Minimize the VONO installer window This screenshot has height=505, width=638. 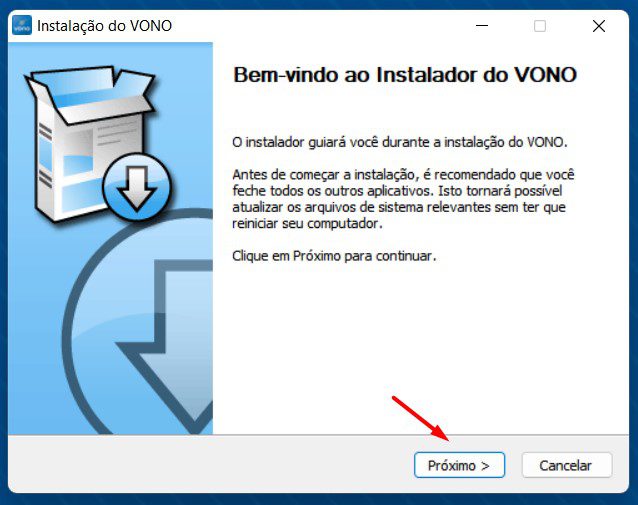(x=482, y=26)
